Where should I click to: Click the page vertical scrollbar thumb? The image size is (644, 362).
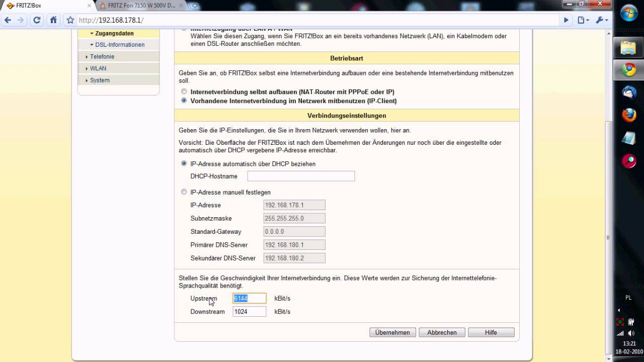pos(608,237)
